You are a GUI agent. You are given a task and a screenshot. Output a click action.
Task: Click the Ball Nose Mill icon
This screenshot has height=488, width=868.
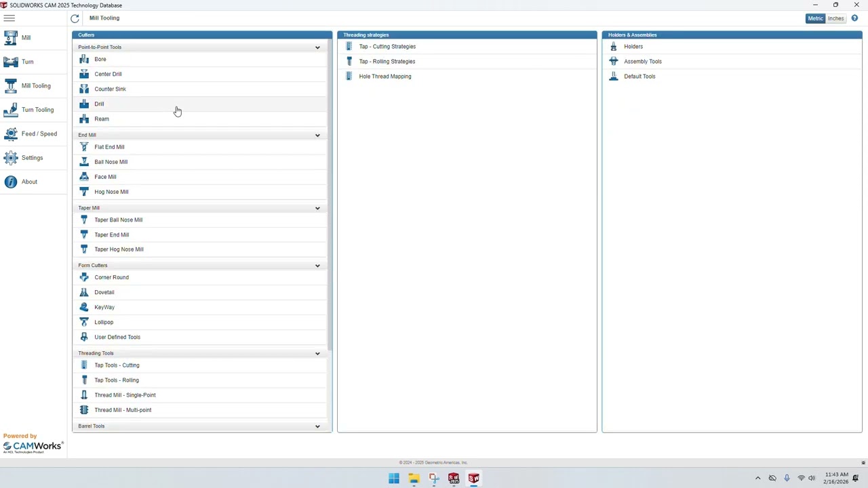click(84, 162)
